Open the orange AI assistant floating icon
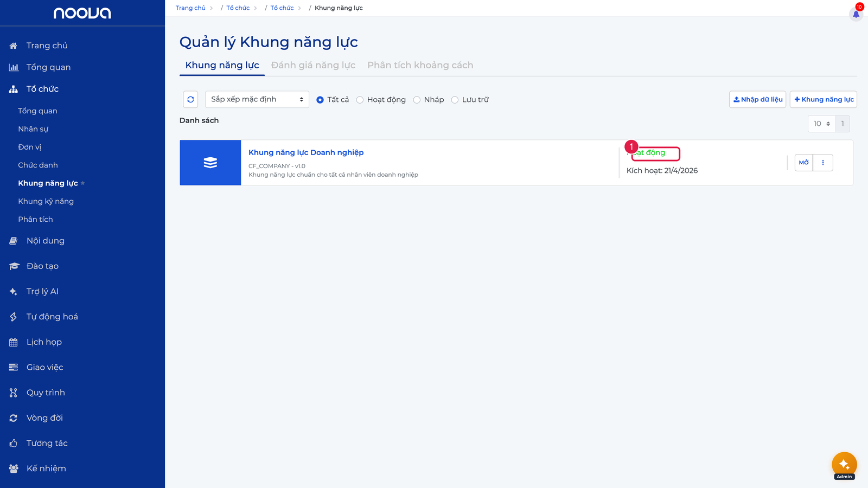 pos(844,465)
